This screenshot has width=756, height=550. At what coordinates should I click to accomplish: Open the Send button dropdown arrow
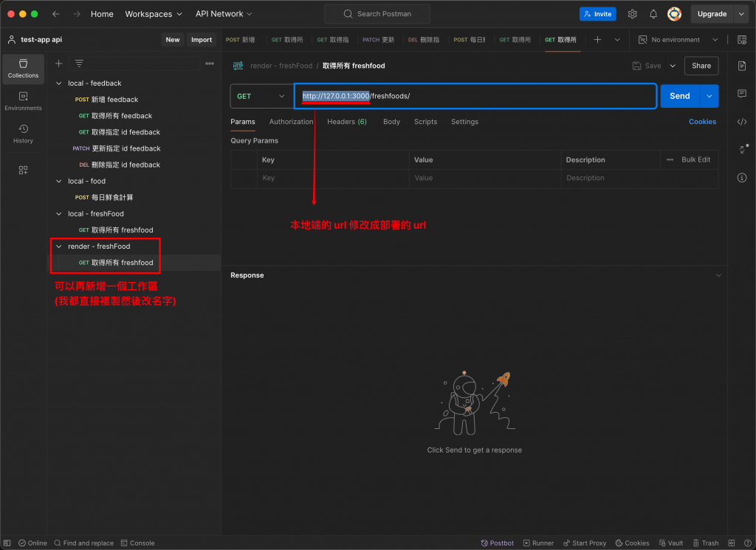[x=709, y=96]
